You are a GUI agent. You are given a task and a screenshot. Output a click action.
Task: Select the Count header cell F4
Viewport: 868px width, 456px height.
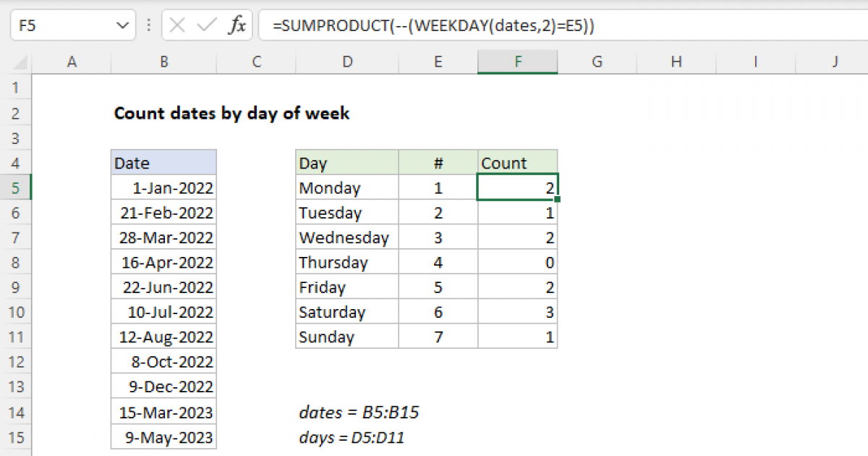coord(518,162)
